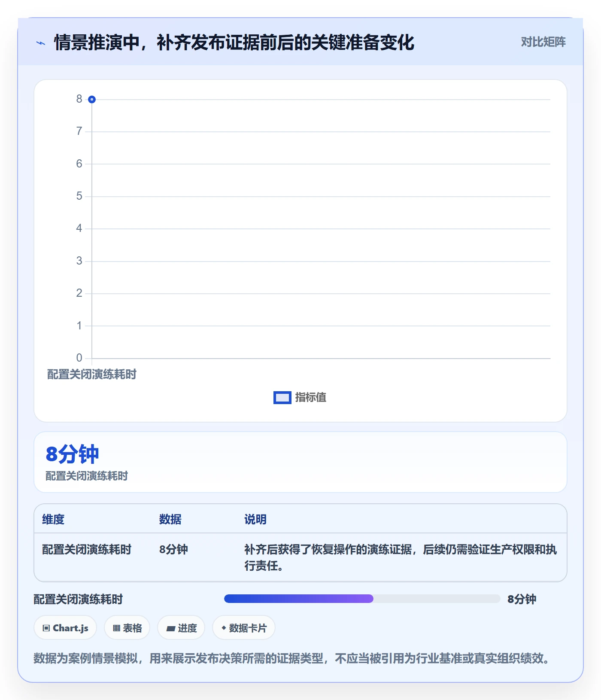Toggle the 指标值 legend color box

click(282, 398)
